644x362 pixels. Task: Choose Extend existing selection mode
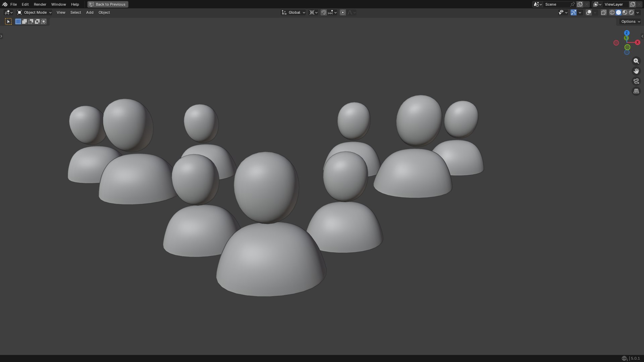point(24,21)
